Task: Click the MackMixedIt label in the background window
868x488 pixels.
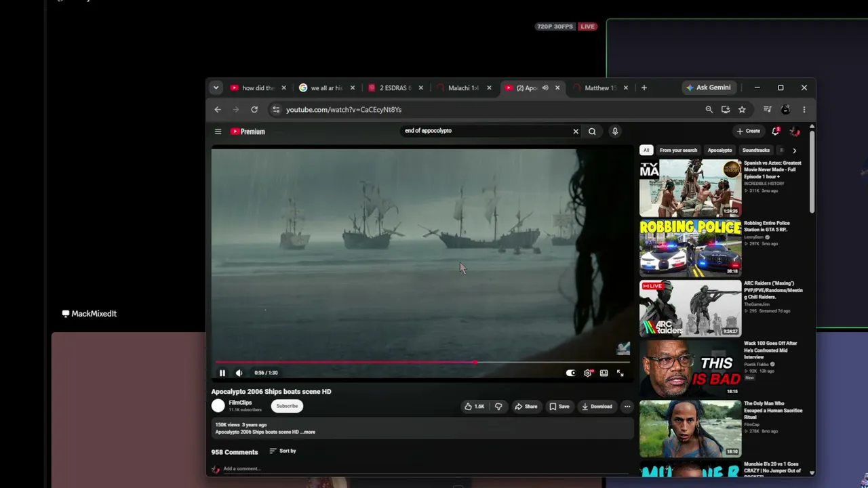Action: 90,314
